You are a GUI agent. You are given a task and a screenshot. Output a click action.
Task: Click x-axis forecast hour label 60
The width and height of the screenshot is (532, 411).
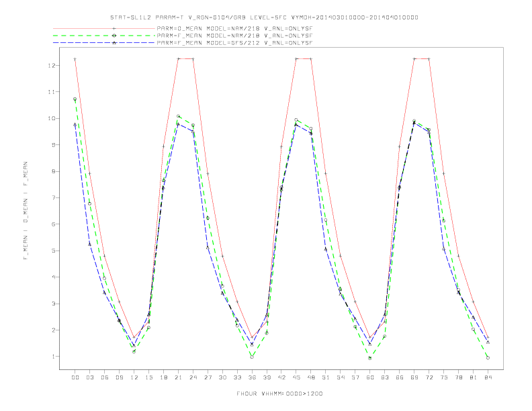click(x=370, y=377)
